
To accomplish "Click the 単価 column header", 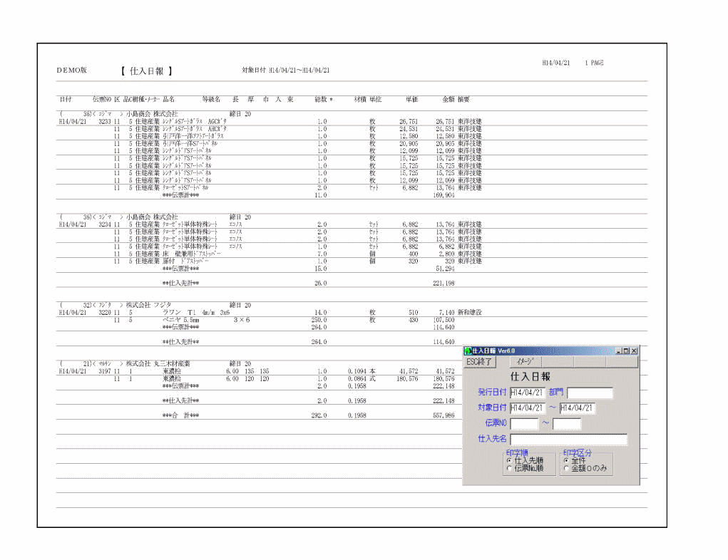I will (x=412, y=99).
